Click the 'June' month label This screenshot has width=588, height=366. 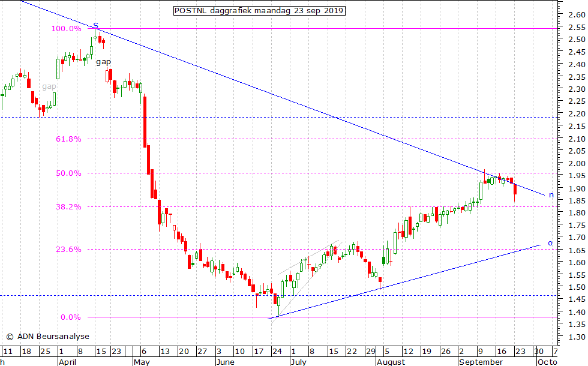pos(226,362)
